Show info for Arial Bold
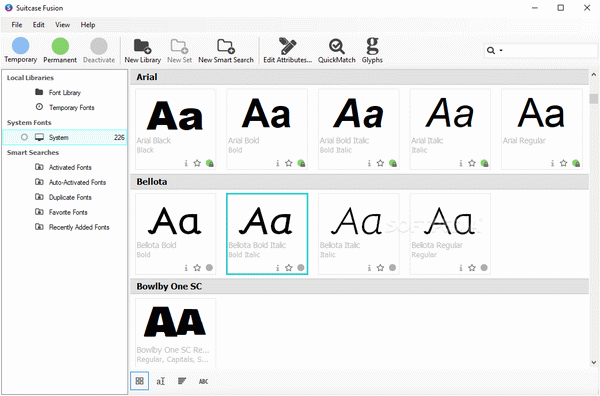The width and height of the screenshot is (600, 396). 277,163
